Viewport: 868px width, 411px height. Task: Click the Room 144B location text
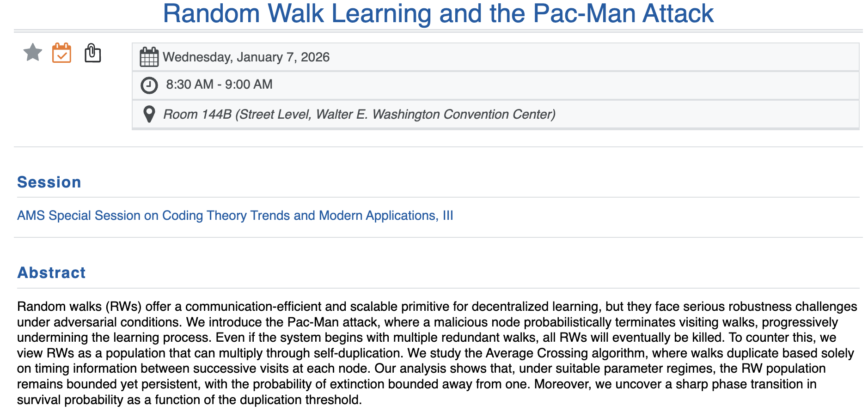(197, 115)
